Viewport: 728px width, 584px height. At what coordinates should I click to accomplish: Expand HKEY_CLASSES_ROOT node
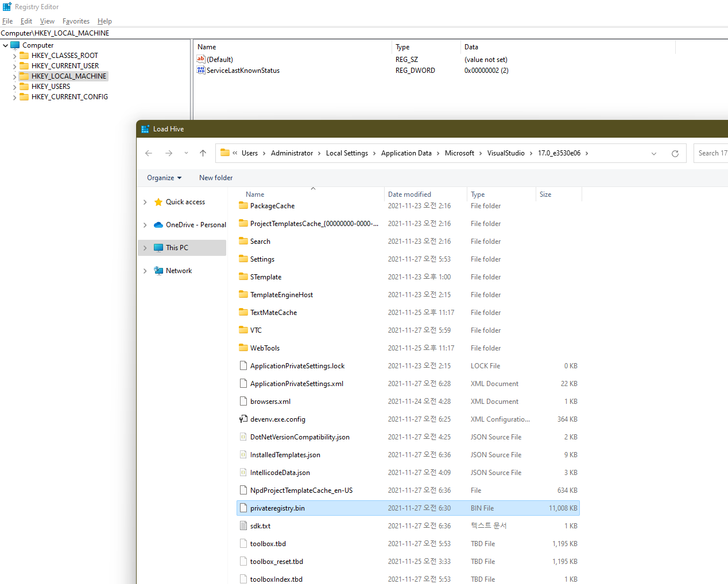coord(14,56)
